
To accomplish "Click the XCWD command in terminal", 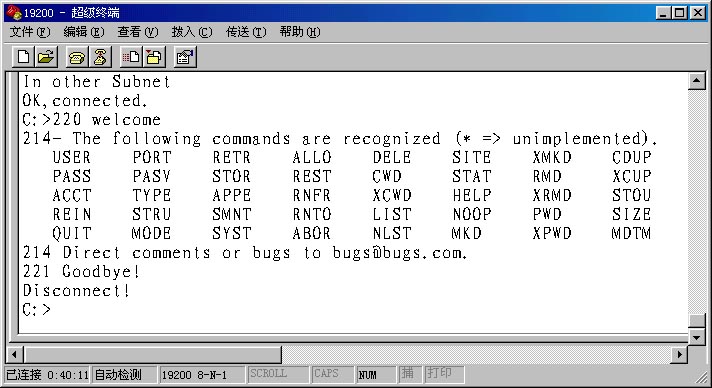I will click(392, 195).
